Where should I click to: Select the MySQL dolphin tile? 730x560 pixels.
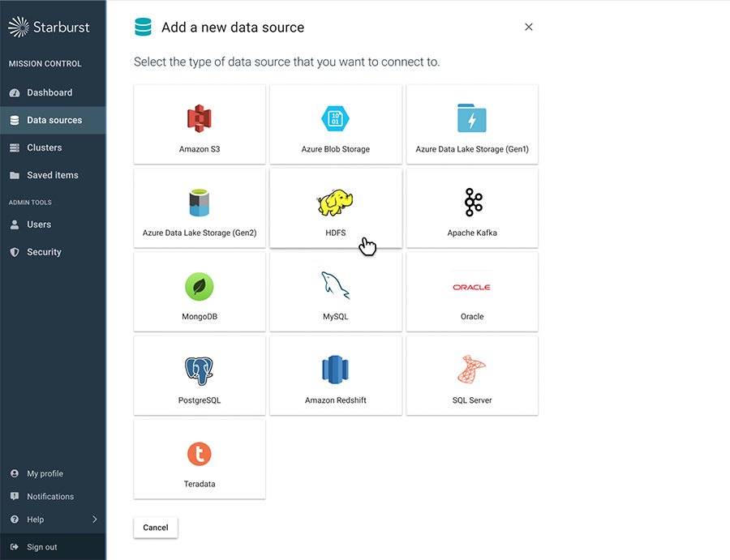tap(335, 292)
